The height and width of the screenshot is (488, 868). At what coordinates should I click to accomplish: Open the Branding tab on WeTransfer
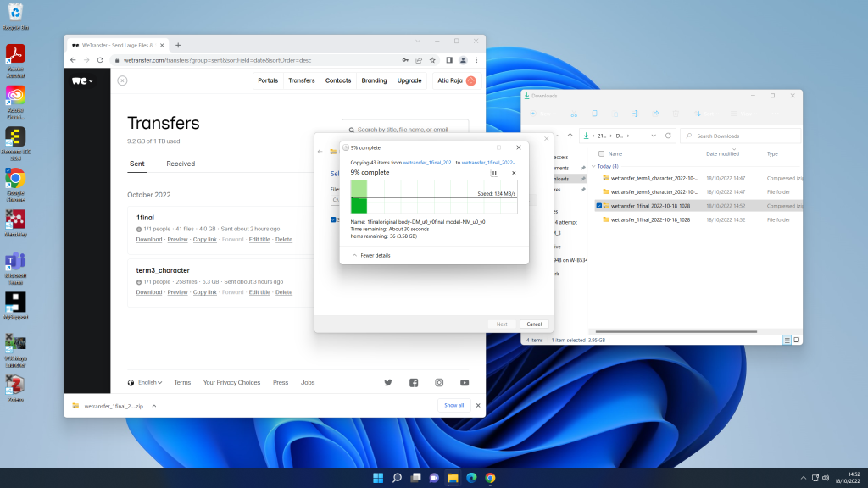pos(374,80)
